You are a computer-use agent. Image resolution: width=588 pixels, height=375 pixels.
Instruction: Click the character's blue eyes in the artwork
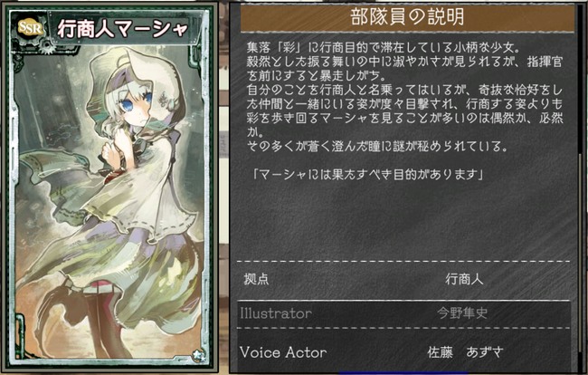click(137, 101)
